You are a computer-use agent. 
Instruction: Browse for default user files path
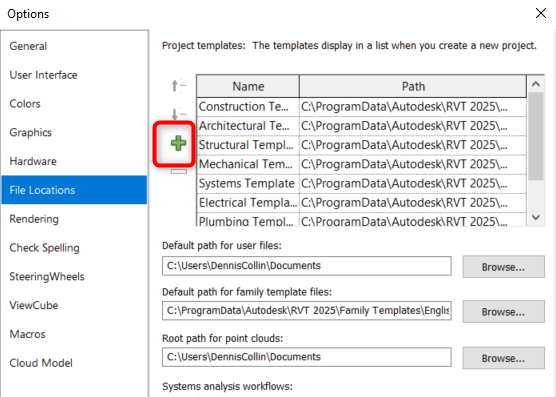tap(504, 267)
